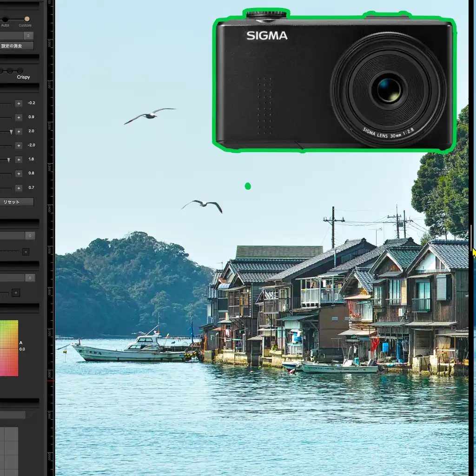This screenshot has width=476, height=476.
Task: Increase the -2.0 value using its plus control
Action: (19, 145)
